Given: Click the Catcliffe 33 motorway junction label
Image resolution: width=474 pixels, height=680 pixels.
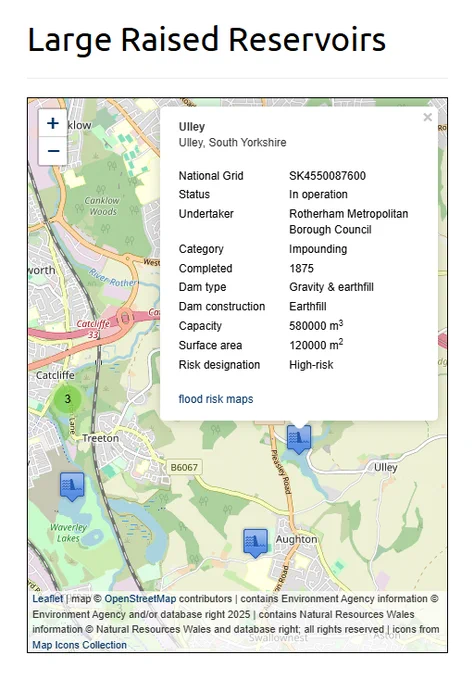Looking at the screenshot, I should point(93,329).
